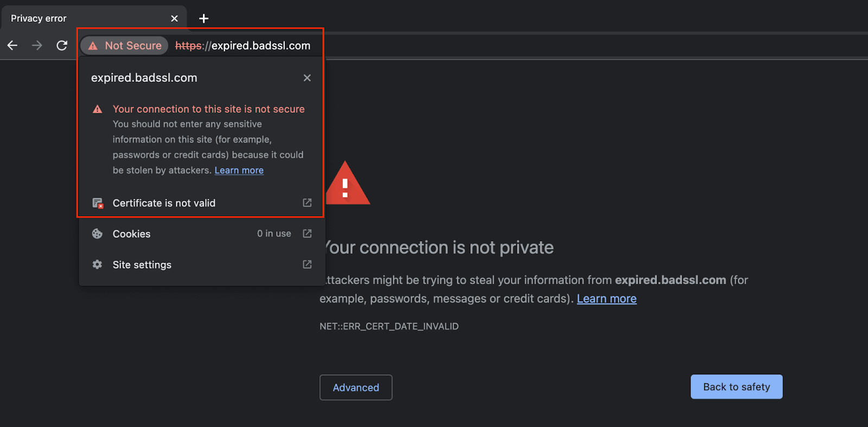Click the external link icon beside Site settings
868x427 pixels.
click(307, 264)
